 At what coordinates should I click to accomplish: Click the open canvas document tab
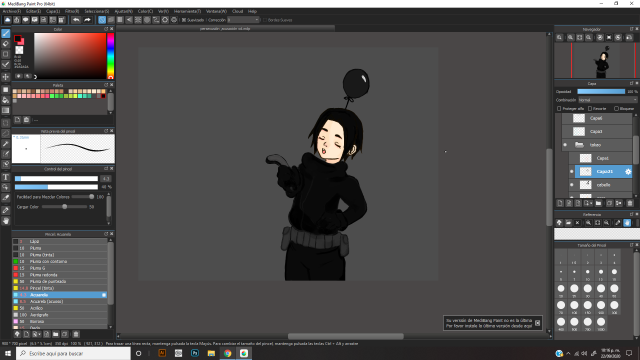[x=225, y=29]
